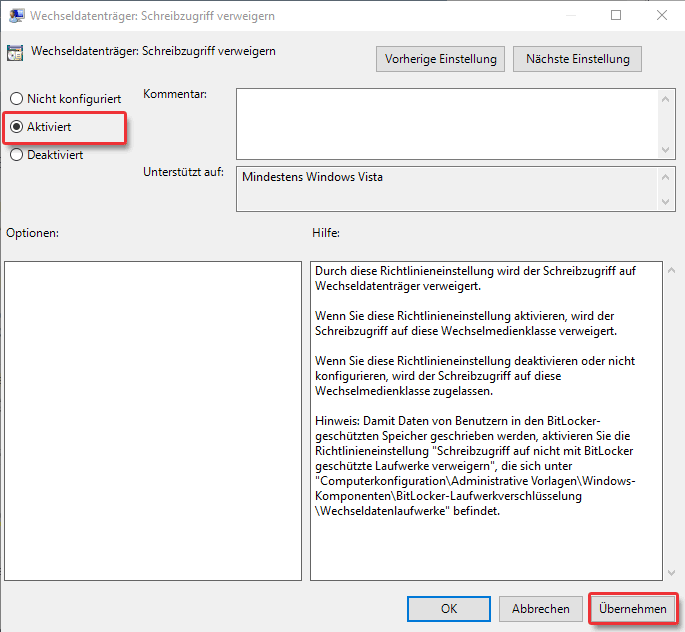Confirm the dialog with OK
Screen dimensions: 685x632
[x=449, y=608]
